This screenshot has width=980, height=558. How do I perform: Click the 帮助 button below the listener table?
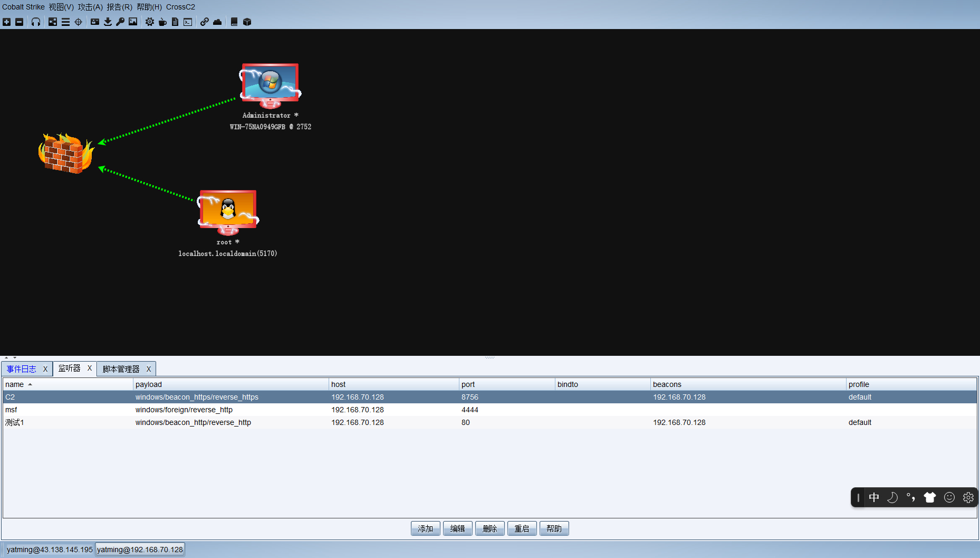point(554,528)
